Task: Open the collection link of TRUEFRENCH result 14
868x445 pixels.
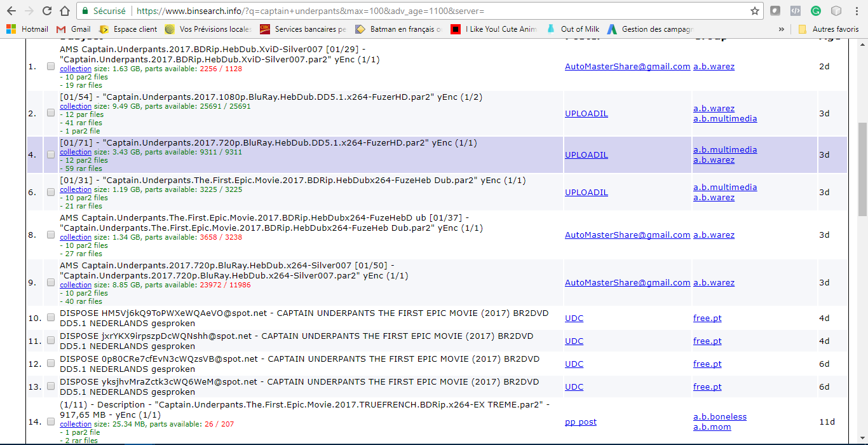Action: [x=76, y=424]
